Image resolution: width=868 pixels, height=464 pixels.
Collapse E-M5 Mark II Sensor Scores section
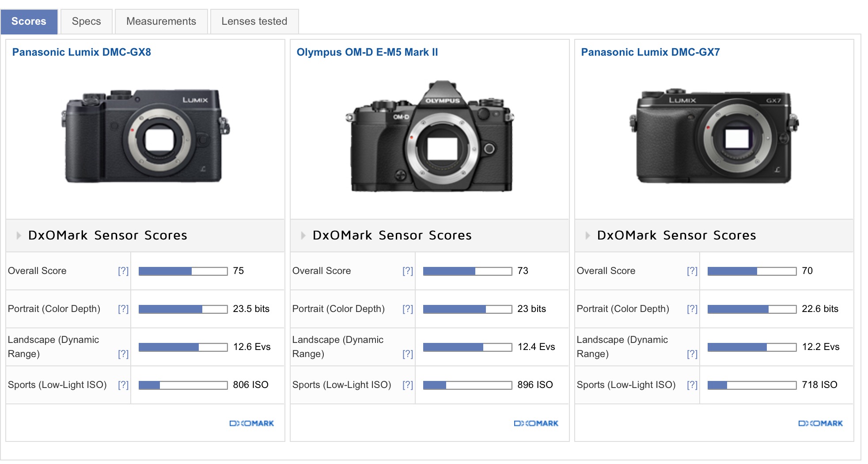coord(303,236)
